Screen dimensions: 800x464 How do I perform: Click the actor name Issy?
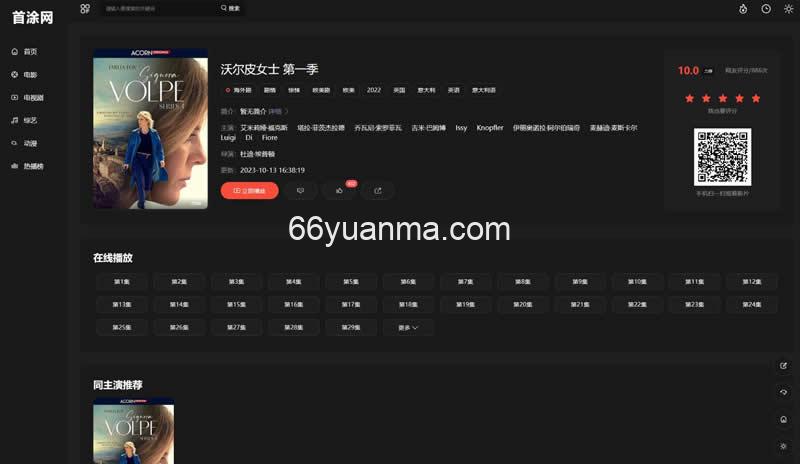coord(461,128)
